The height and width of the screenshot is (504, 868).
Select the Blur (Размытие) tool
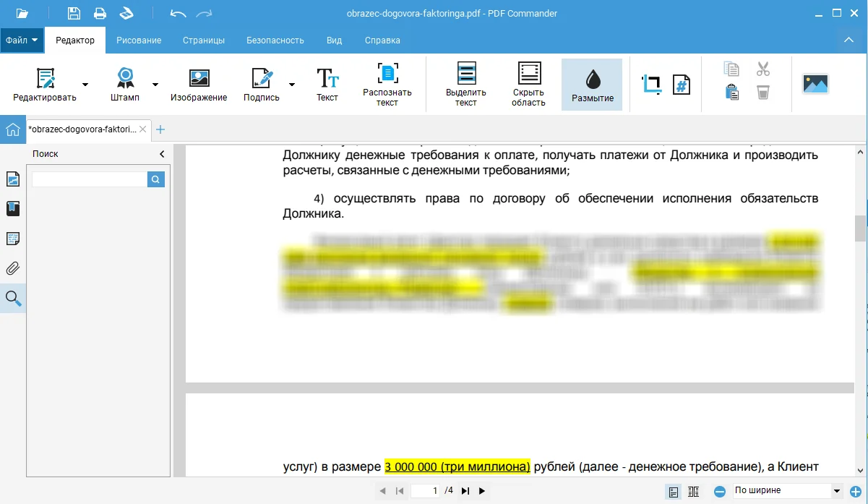point(592,84)
